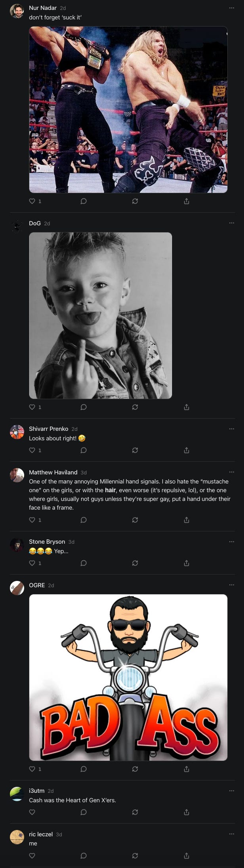The image size is (244, 868).
Task: Share DoG's photo comment
Action: pos(187,407)
